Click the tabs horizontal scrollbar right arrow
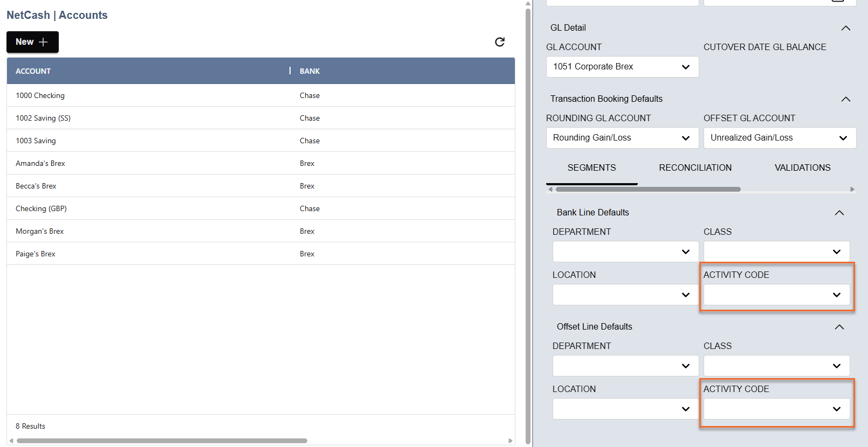Image resolution: width=868 pixels, height=447 pixels. (x=852, y=190)
